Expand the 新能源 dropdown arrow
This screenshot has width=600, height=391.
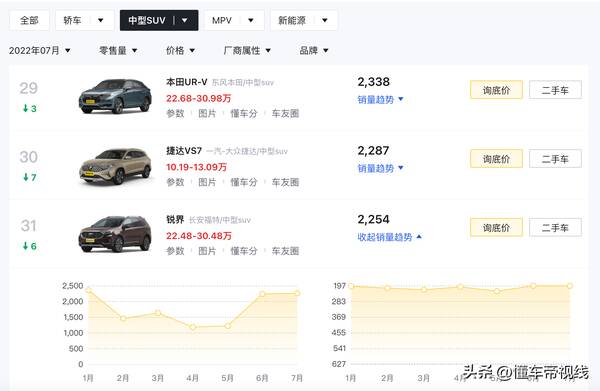[x=324, y=20]
